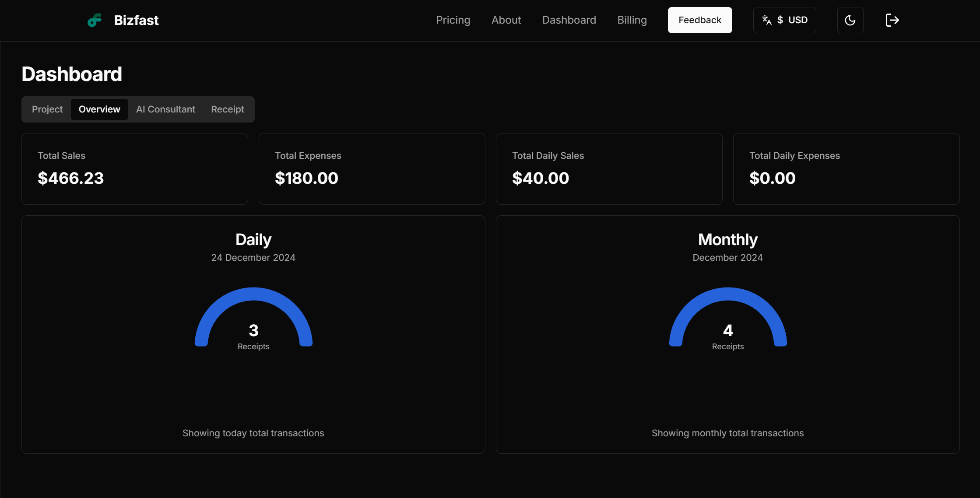Open the Receipt tab
The image size is (980, 498).
[228, 109]
